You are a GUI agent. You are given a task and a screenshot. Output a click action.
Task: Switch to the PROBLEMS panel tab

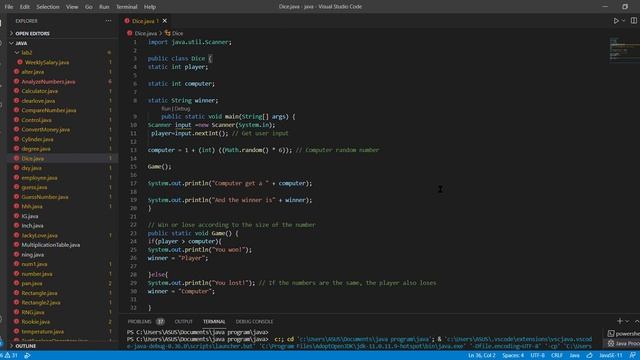click(x=139, y=322)
